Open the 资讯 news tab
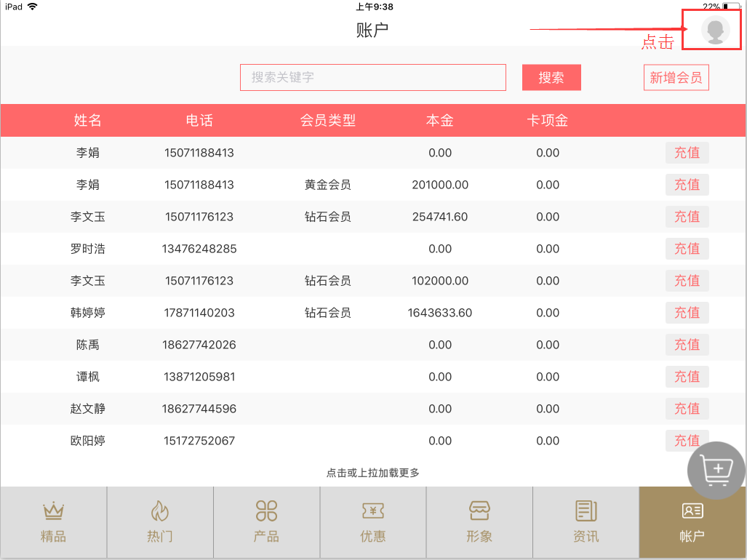The width and height of the screenshot is (747, 560). (586, 522)
